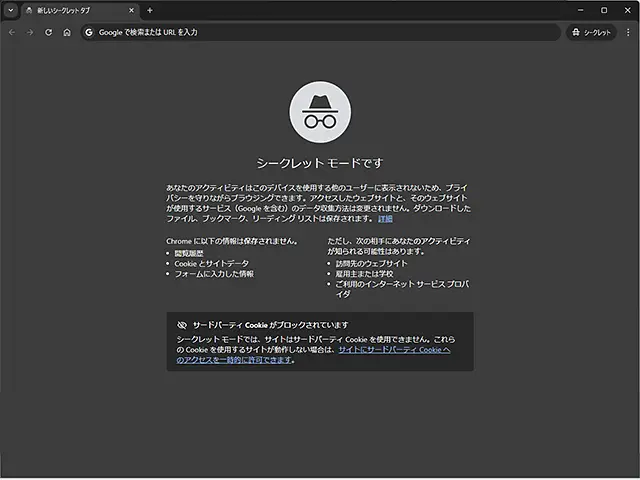This screenshot has width=640, height=480.
Task: Click the Google logo in address bar
Action: (89, 32)
